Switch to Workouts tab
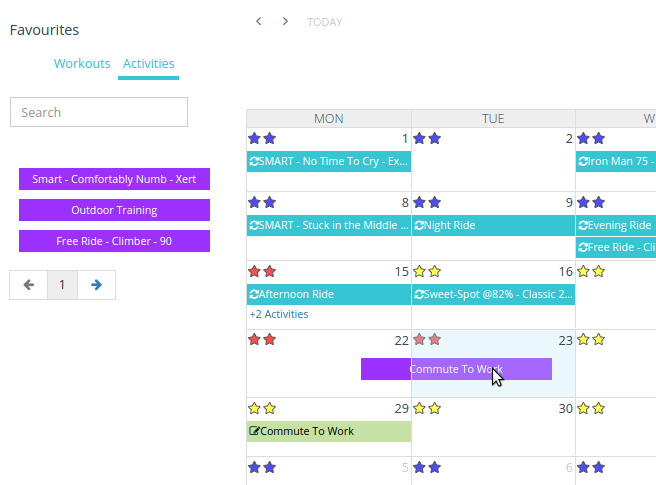Viewport: 656px width, 485px height. (82, 64)
